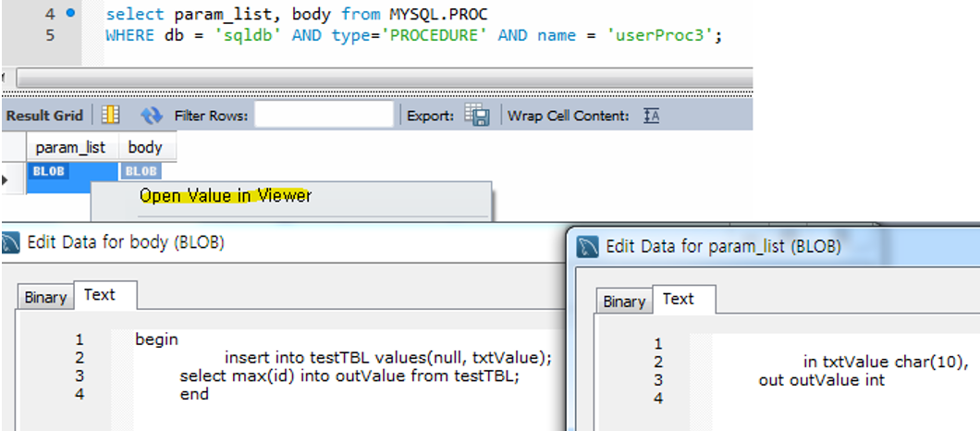Export recordset using the save icon
Image resolution: width=980 pixels, height=431 pixels.
476,115
